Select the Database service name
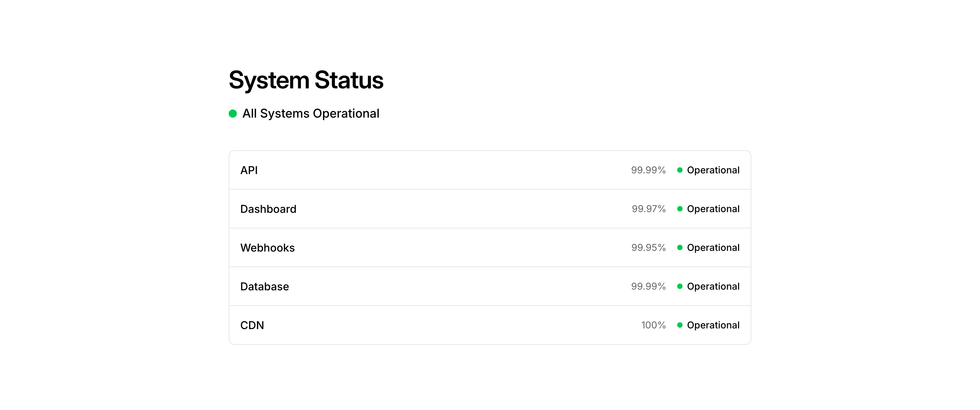980x410 pixels. click(x=264, y=287)
